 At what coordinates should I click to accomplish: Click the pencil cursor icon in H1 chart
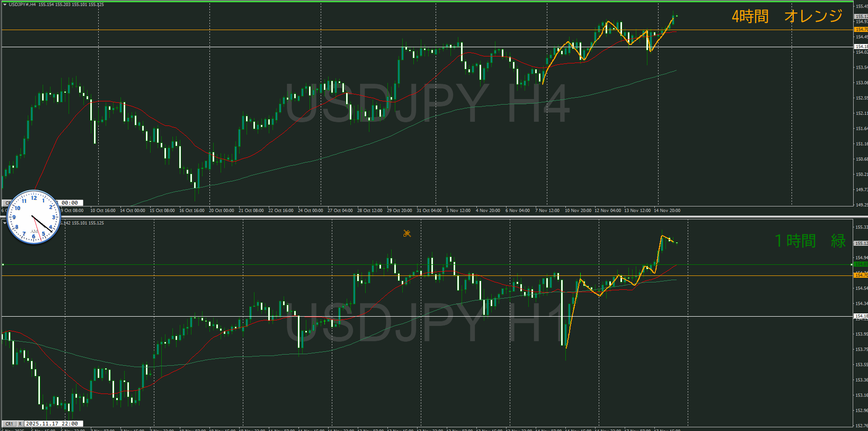click(407, 233)
